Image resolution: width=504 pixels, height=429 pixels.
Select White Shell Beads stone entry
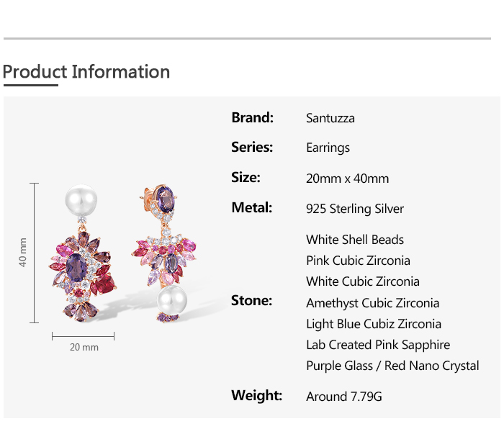click(x=355, y=240)
